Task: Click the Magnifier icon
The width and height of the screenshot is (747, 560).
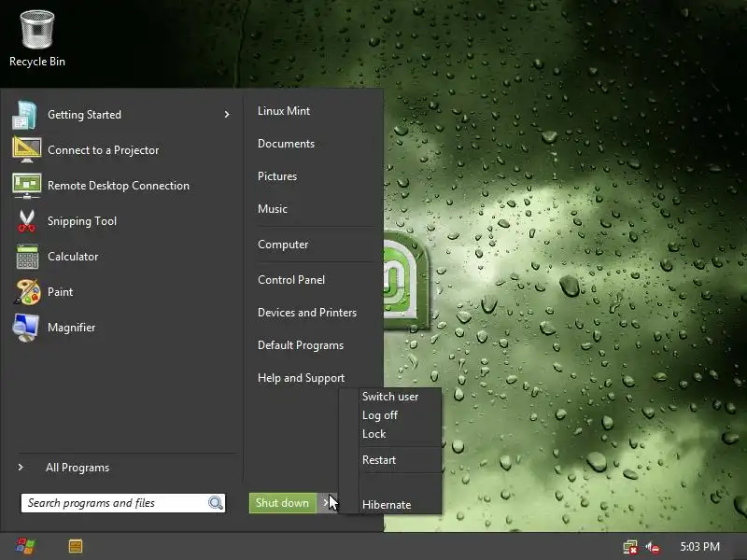Action: 26,328
